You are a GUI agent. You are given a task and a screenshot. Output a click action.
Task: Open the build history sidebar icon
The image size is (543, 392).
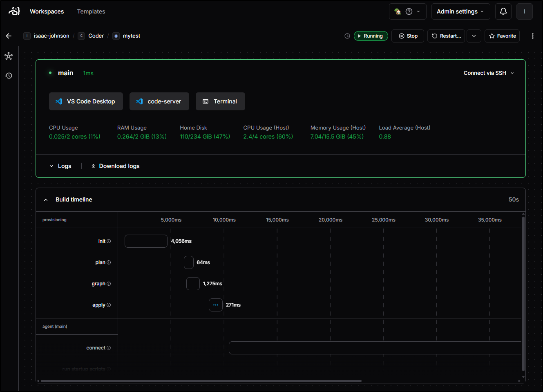[9, 76]
